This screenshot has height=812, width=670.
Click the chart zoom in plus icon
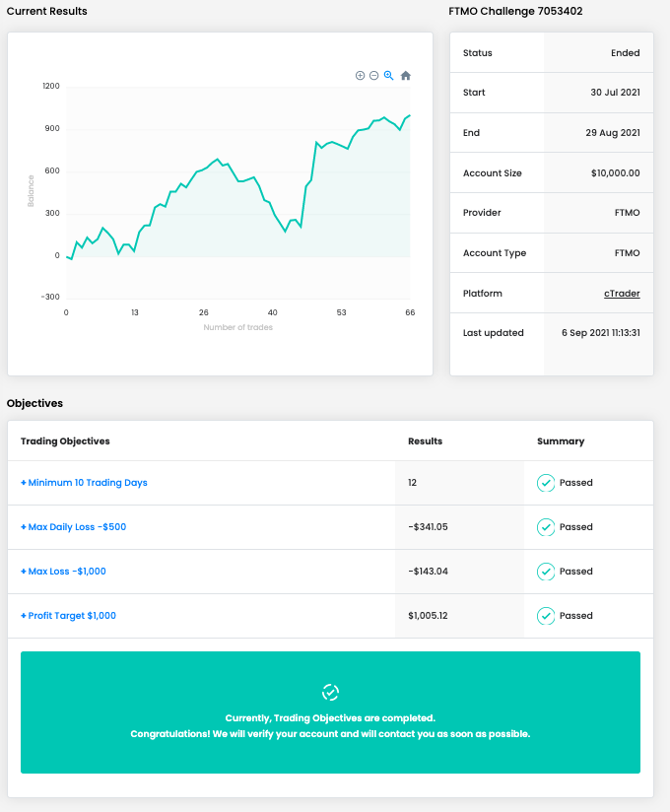[x=360, y=76]
